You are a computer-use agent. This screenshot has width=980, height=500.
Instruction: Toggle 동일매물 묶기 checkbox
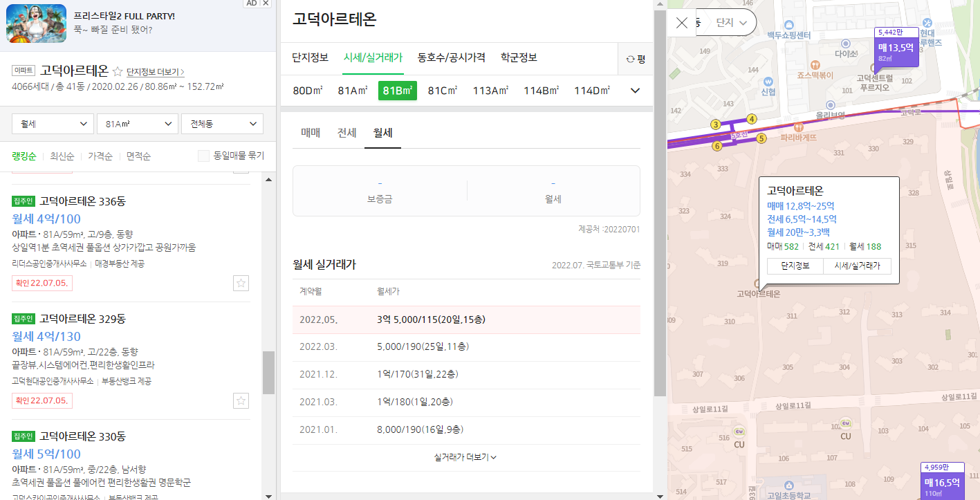[x=203, y=156]
